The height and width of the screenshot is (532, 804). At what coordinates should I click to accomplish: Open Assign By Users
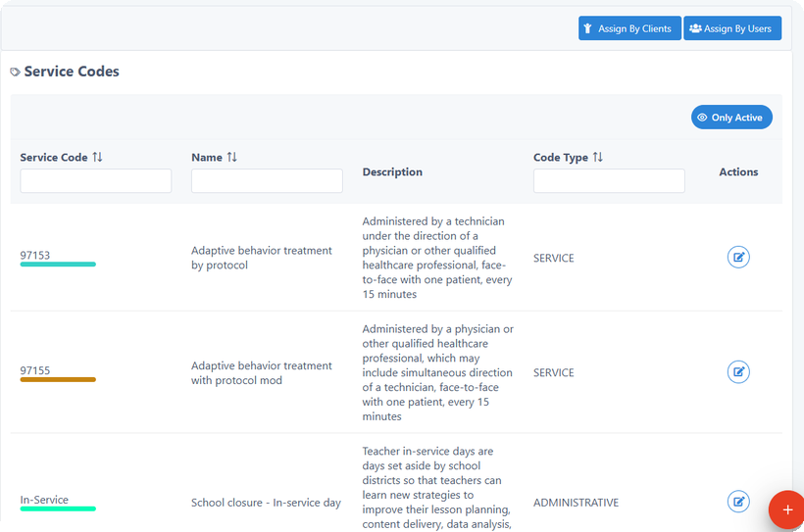732,28
